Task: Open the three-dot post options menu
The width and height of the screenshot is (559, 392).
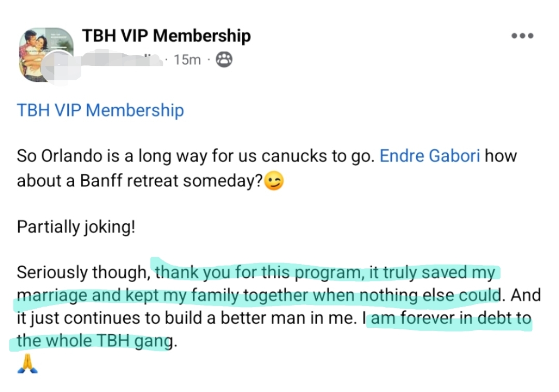Action: click(x=522, y=36)
